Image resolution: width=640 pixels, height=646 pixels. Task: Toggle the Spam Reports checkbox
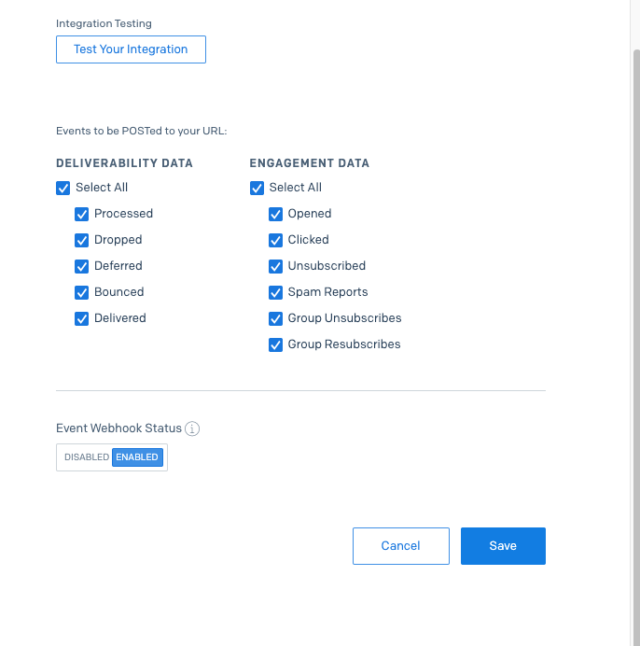coord(276,293)
